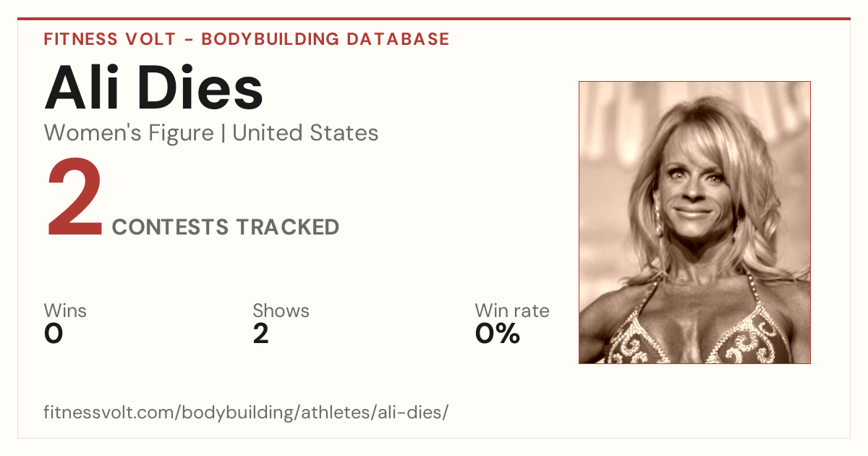868x456 pixels.
Task: Click the FITNESS VOLT brand text
Action: tap(109, 39)
